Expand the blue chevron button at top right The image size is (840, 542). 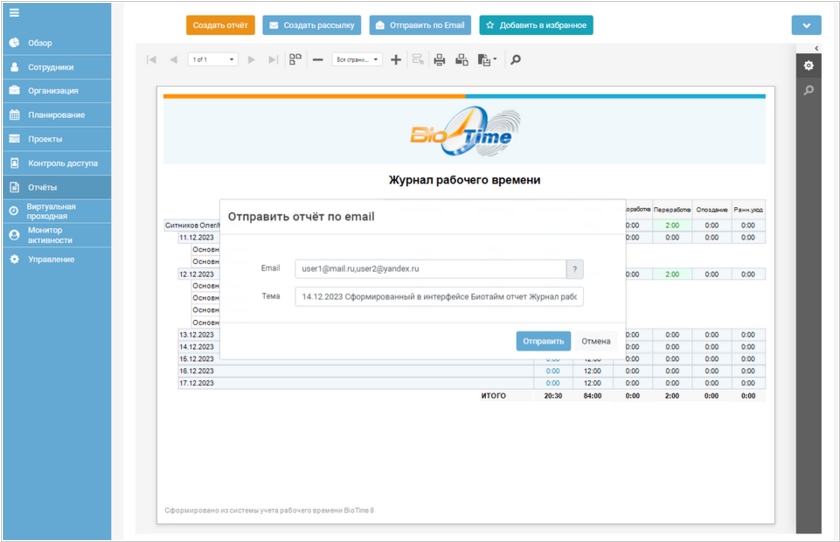806,26
